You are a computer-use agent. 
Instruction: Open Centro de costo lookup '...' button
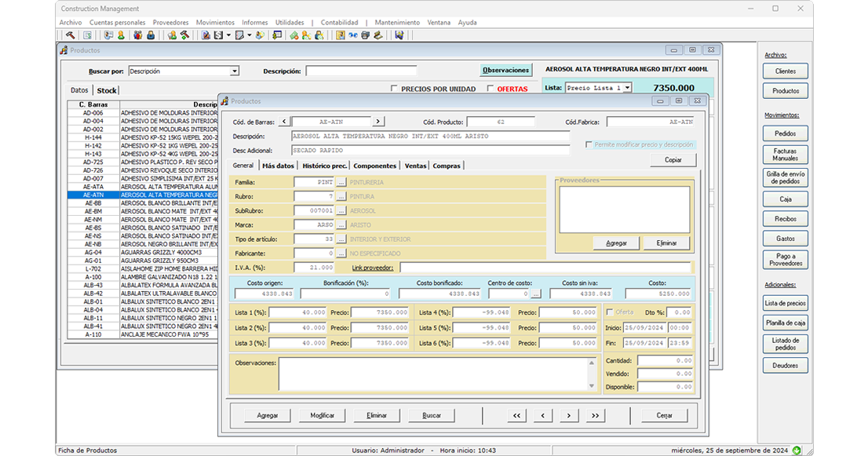point(536,294)
